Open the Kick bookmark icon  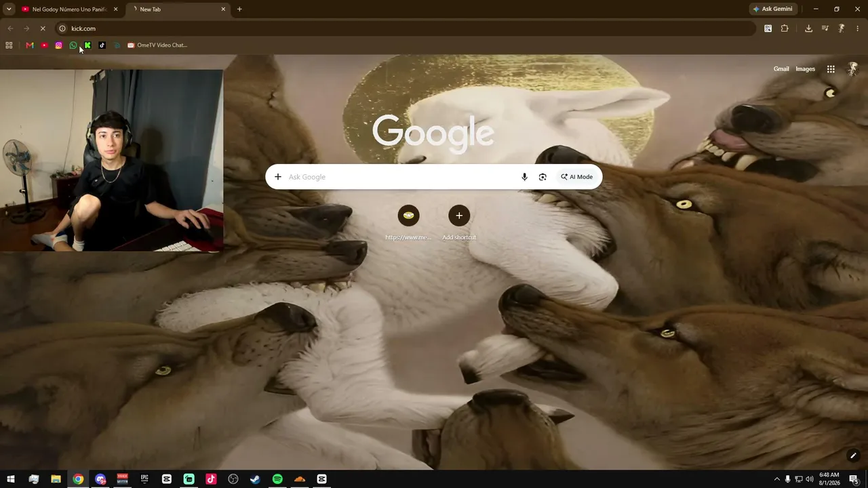tap(87, 45)
